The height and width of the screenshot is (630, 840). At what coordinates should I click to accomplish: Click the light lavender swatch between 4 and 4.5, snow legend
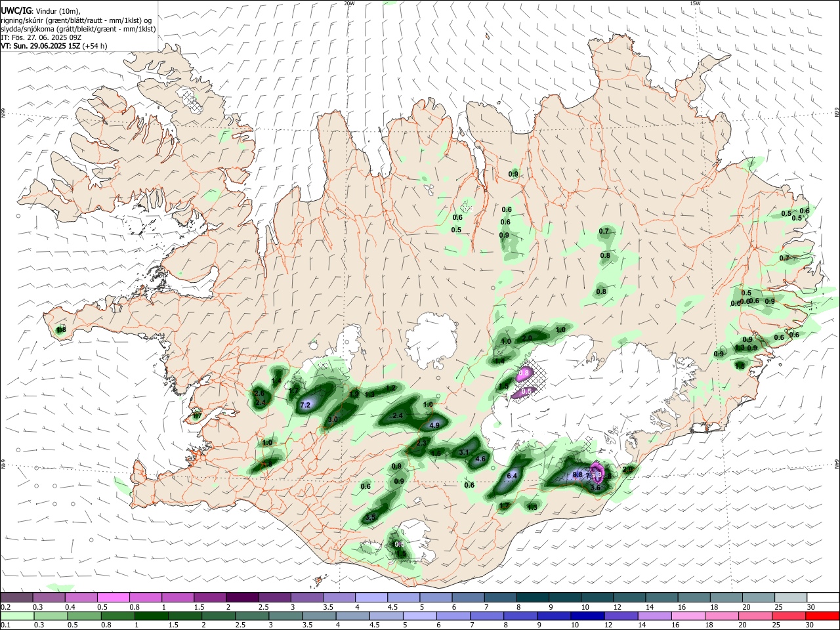pos(371,597)
